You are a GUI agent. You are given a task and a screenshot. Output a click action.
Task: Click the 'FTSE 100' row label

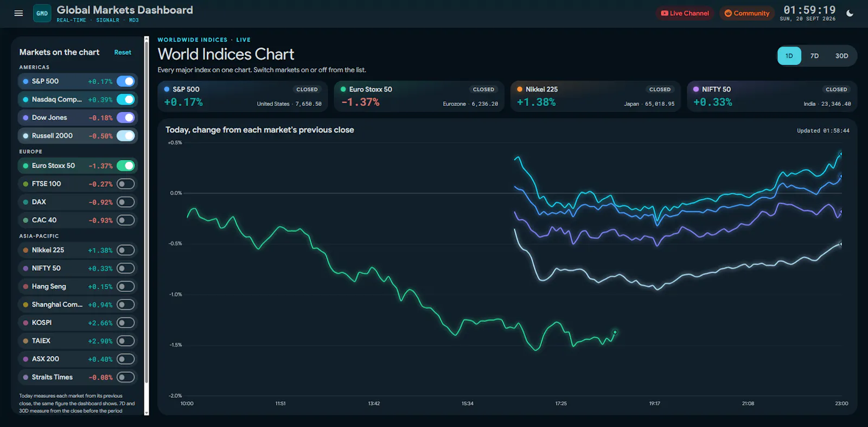(x=46, y=184)
